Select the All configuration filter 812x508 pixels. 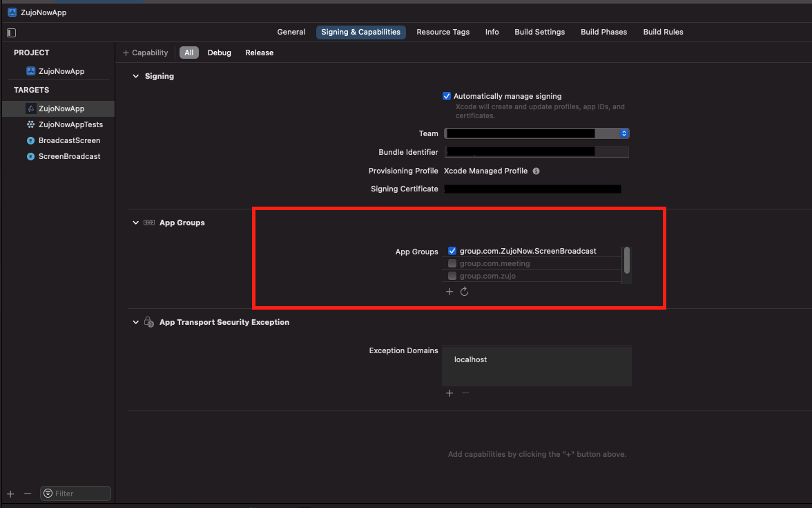(x=189, y=53)
